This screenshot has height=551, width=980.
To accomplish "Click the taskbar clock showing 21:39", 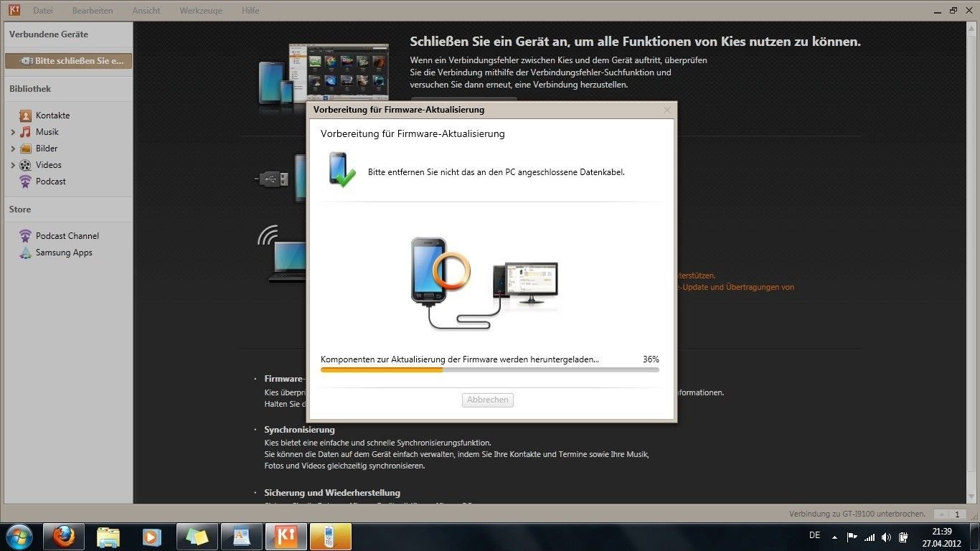I will click(941, 537).
